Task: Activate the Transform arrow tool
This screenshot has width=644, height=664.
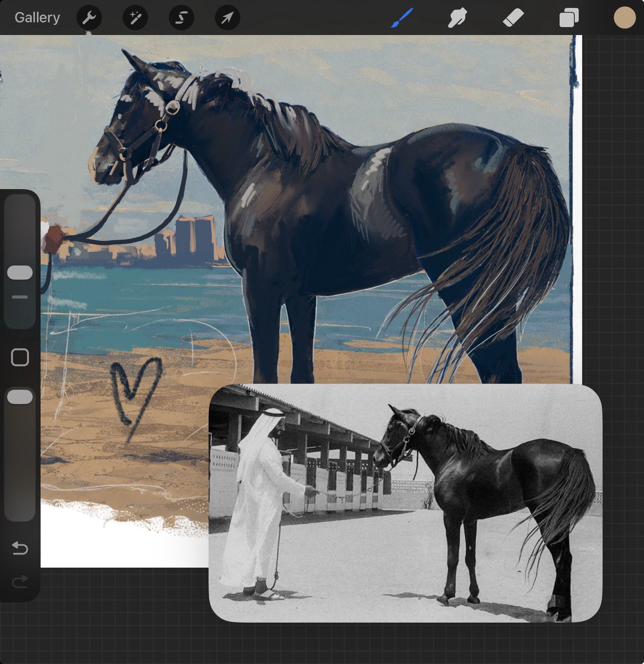Action: coord(227,18)
